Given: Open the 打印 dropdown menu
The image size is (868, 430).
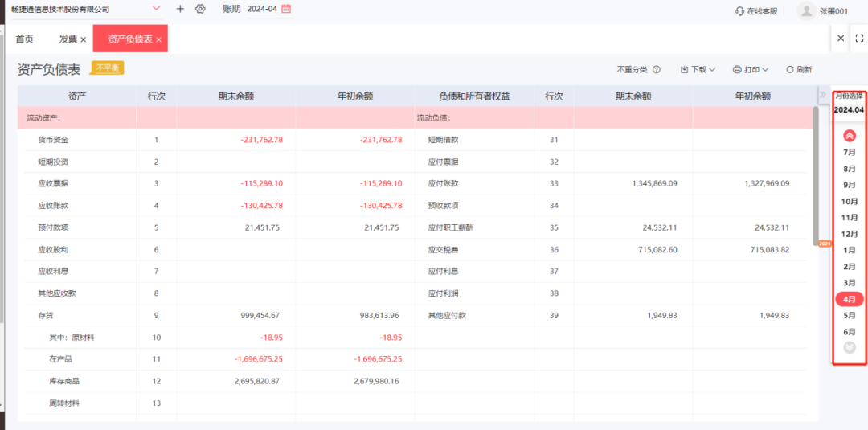Looking at the screenshot, I should click(751, 70).
